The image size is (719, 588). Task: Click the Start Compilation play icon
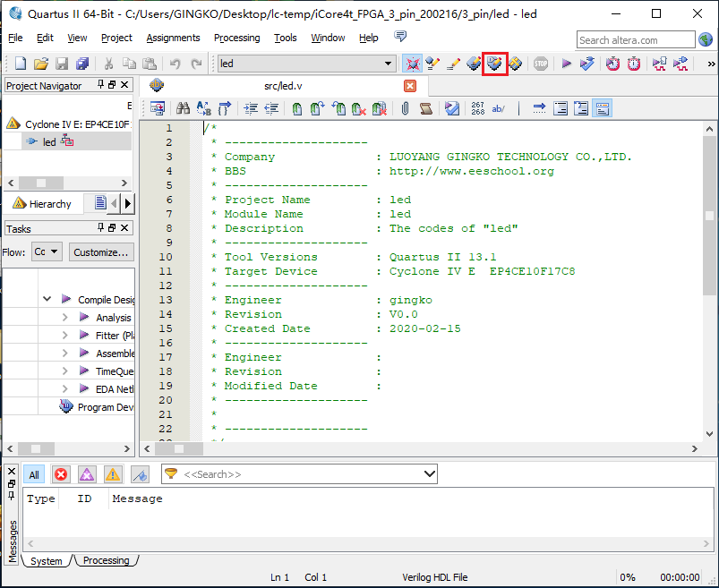tap(566, 64)
